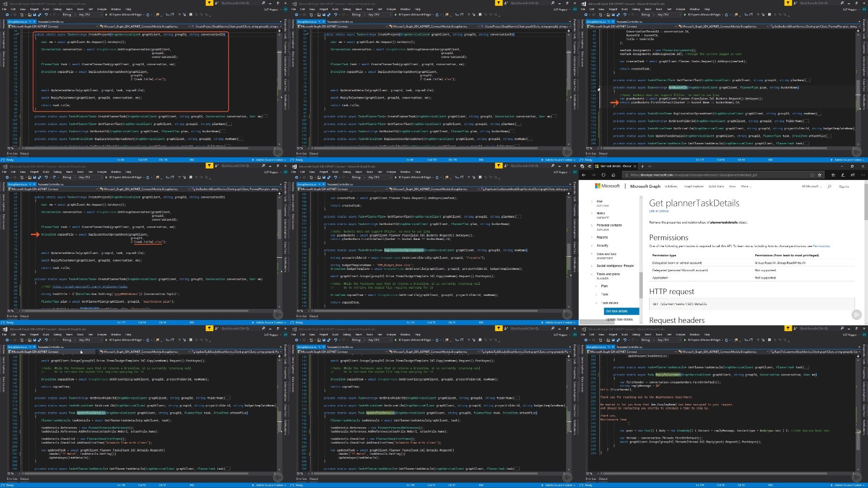Open Debug menu in DuplicateCostSpreadsheet Visual Studio window
The width and height of the screenshot is (868, 488).
[347, 172]
